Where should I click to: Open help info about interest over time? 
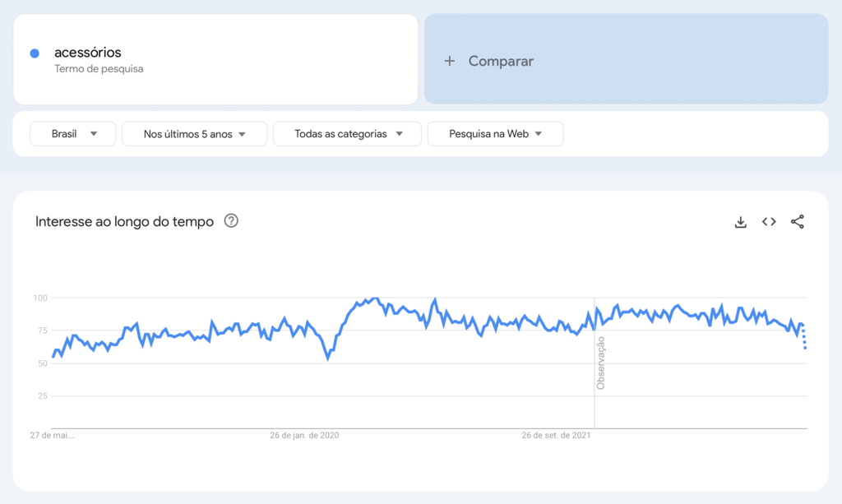click(231, 220)
